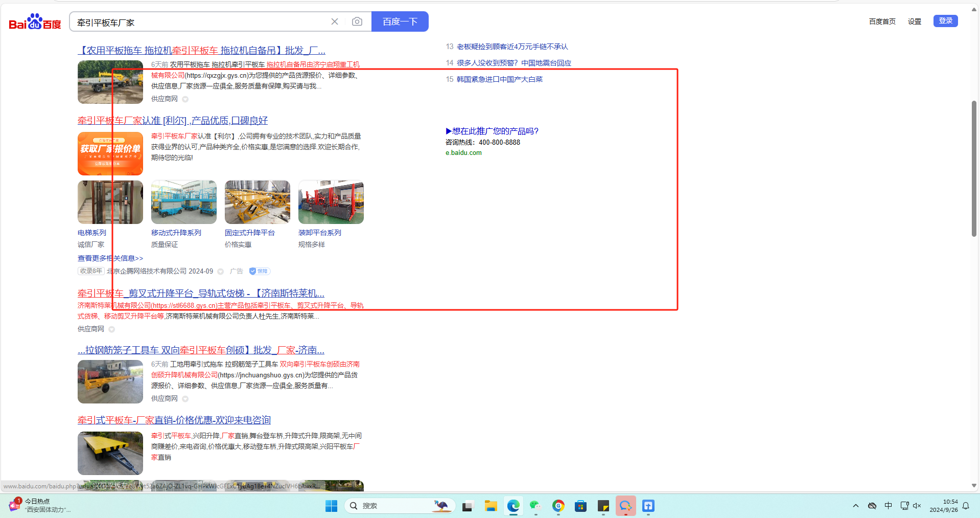Open WeChat from the taskbar
980x518 pixels.
click(x=535, y=506)
